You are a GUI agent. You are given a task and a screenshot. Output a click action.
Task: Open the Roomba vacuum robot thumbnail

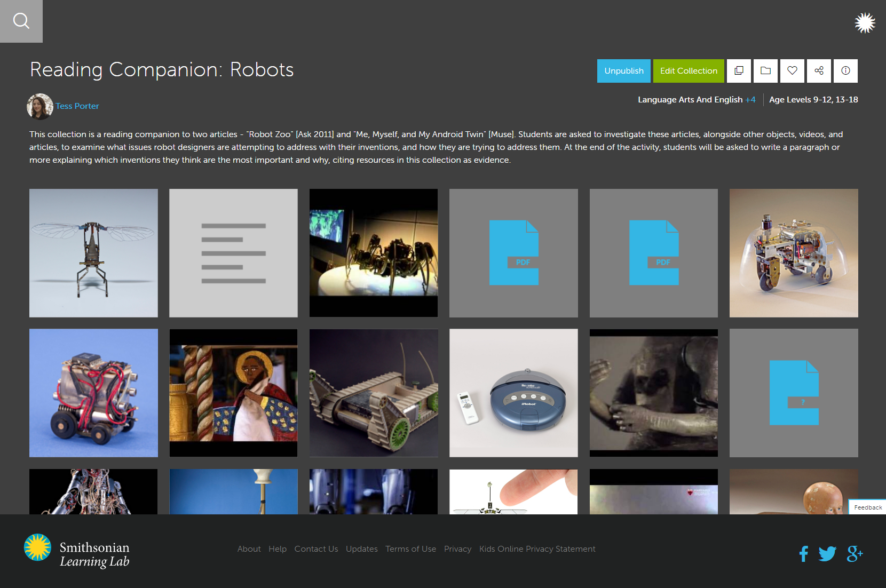[513, 393]
